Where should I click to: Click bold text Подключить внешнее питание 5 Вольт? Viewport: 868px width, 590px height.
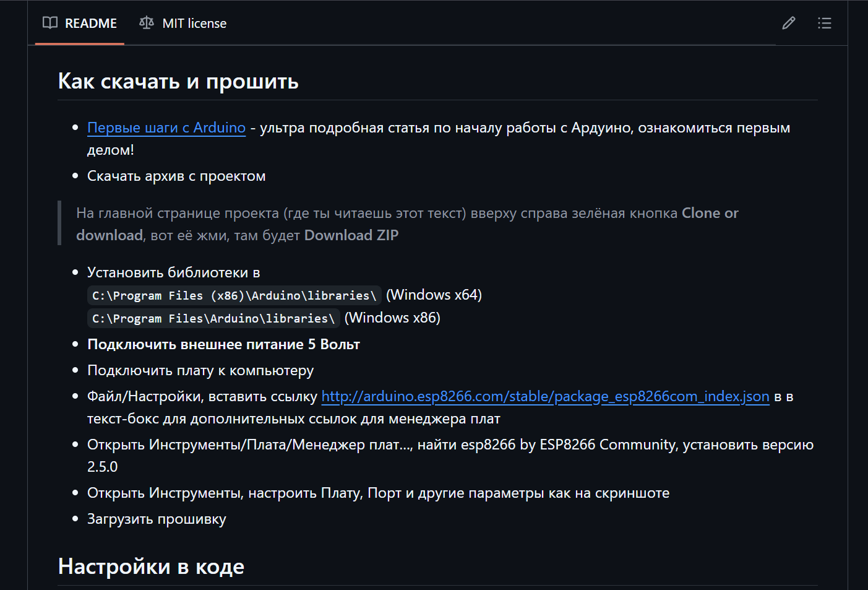pos(223,344)
